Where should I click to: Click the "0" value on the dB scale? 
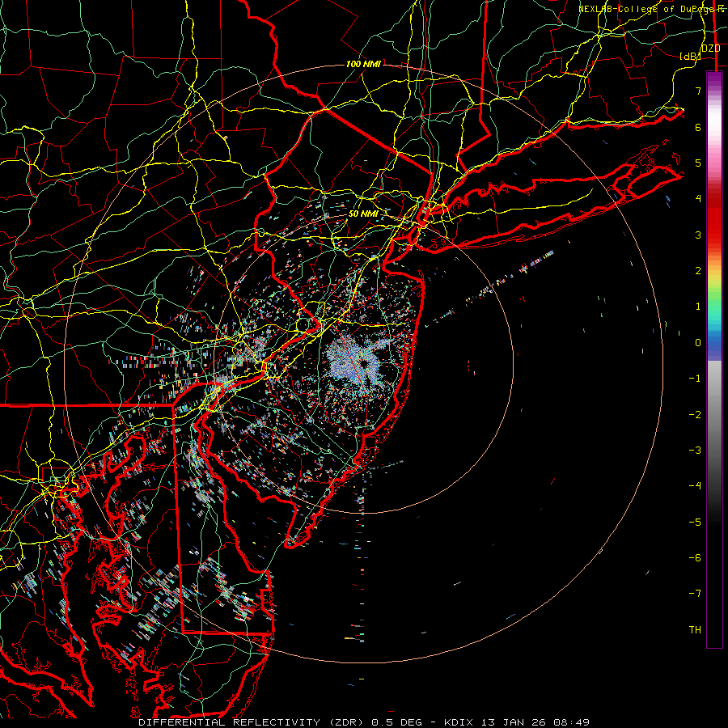698,343
